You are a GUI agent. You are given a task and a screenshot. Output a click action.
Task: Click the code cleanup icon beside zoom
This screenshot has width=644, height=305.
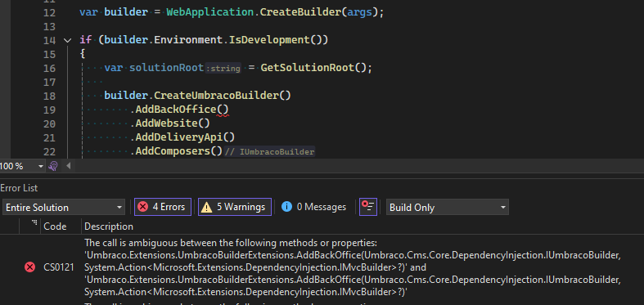click(53, 166)
